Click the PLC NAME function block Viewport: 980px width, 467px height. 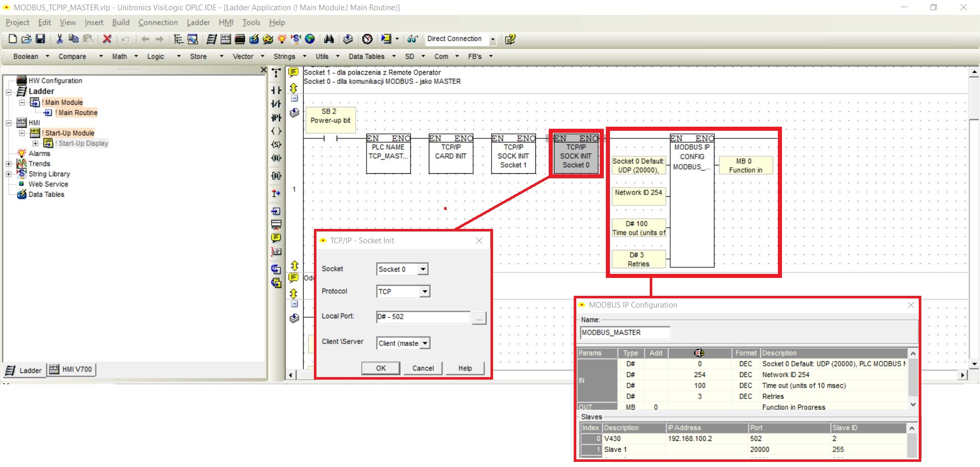click(x=388, y=154)
